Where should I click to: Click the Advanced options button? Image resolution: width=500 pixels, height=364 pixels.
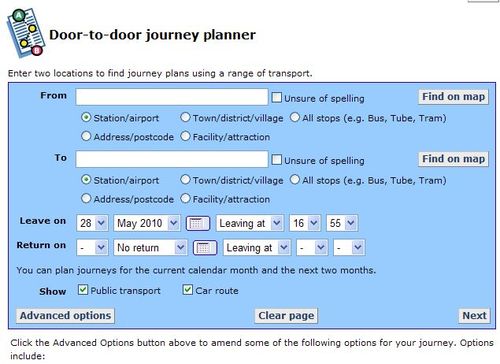(x=65, y=315)
